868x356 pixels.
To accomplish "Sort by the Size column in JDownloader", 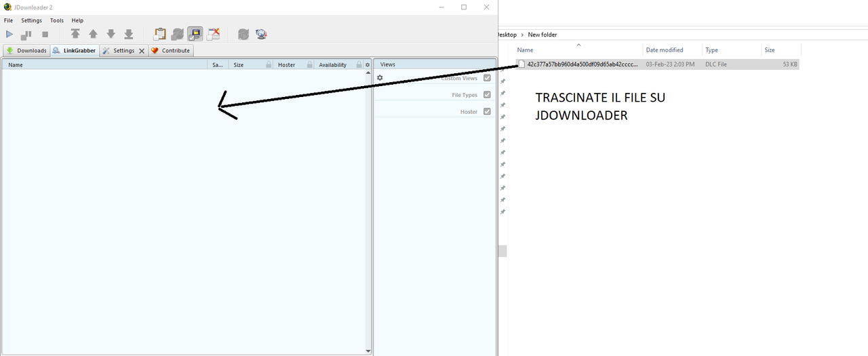I will (x=252, y=65).
